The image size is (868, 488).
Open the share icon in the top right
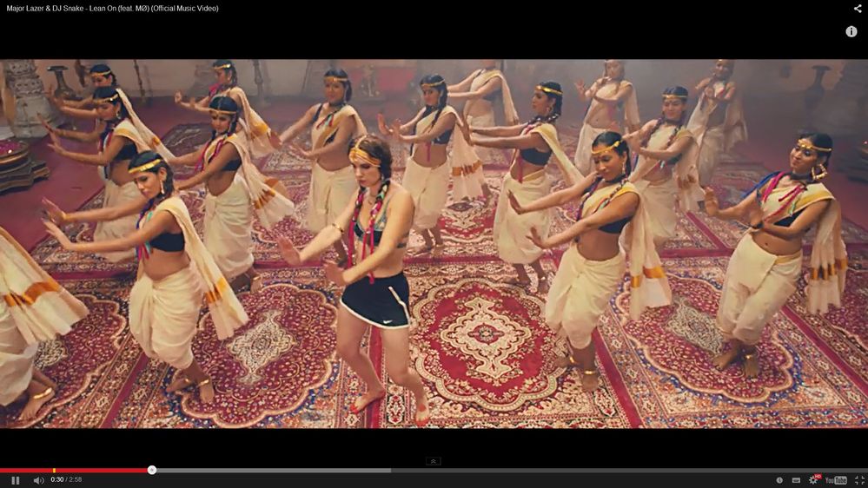pyautogui.click(x=858, y=9)
